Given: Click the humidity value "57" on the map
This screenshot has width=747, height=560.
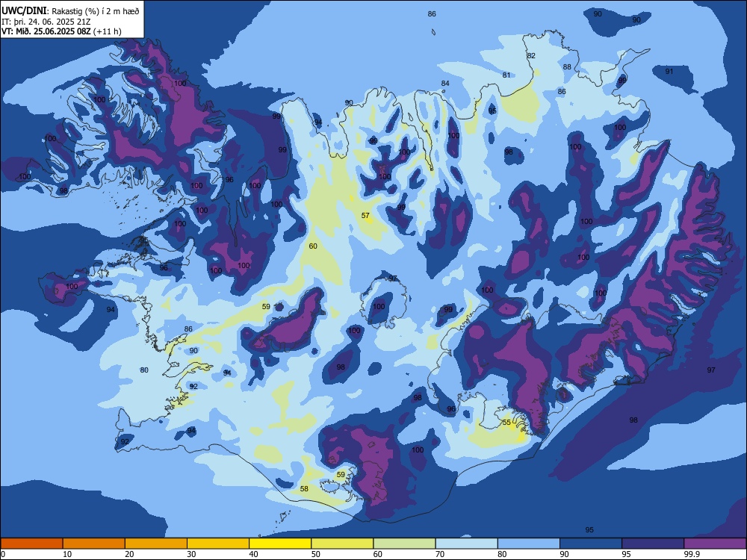Looking at the screenshot, I should click(365, 216).
